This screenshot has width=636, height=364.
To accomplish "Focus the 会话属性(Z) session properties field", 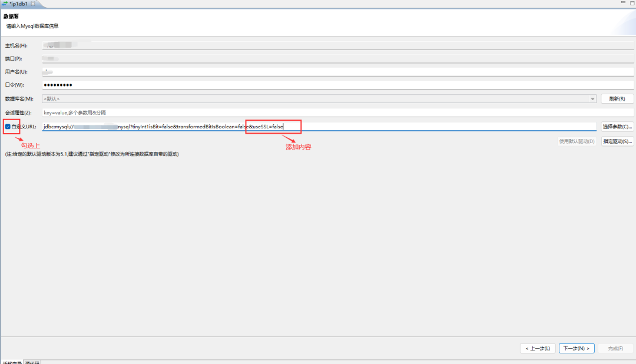I will coord(338,112).
